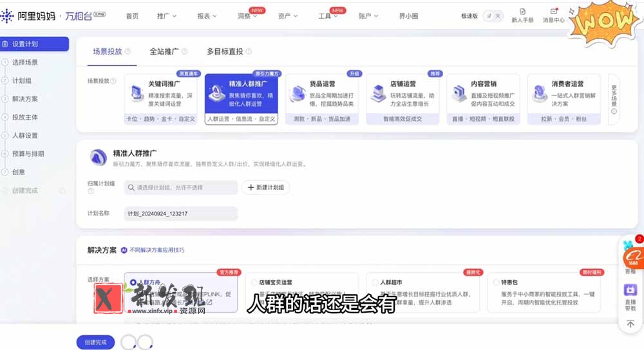Jump to 创意 step in sidebar

(x=19, y=172)
